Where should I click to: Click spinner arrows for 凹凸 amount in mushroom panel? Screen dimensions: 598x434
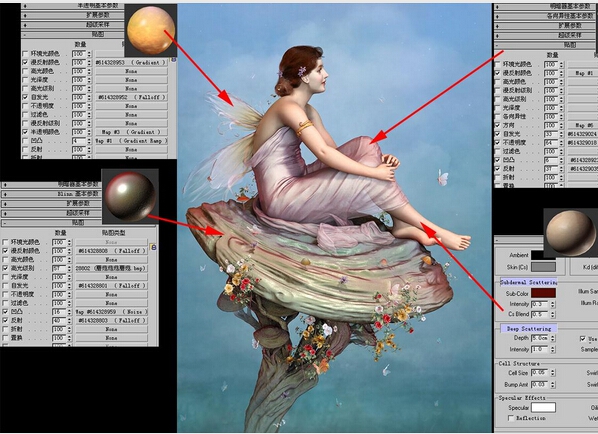click(69, 312)
